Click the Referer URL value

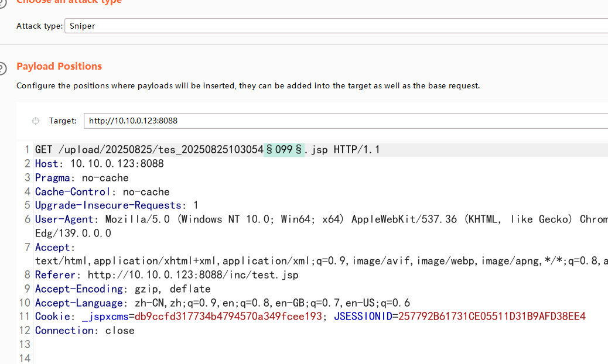(x=186, y=275)
